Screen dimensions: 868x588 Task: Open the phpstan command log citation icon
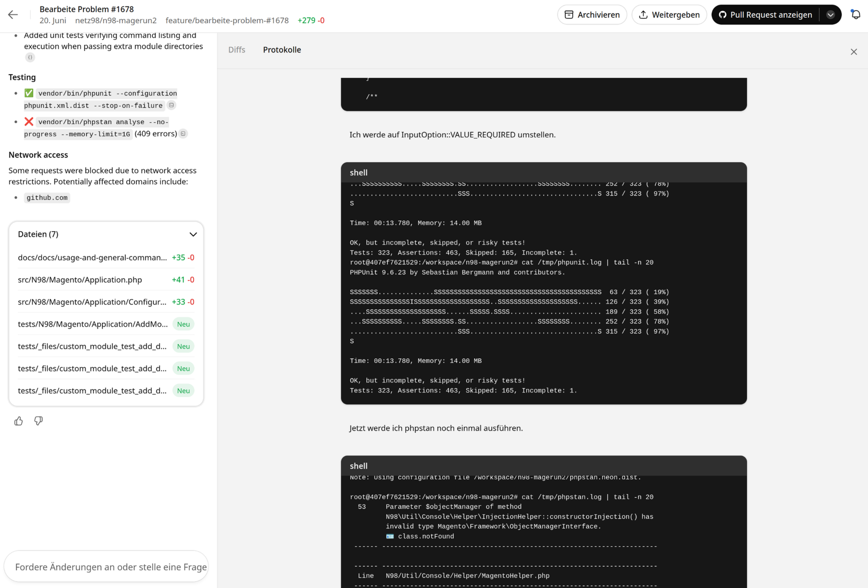click(183, 134)
